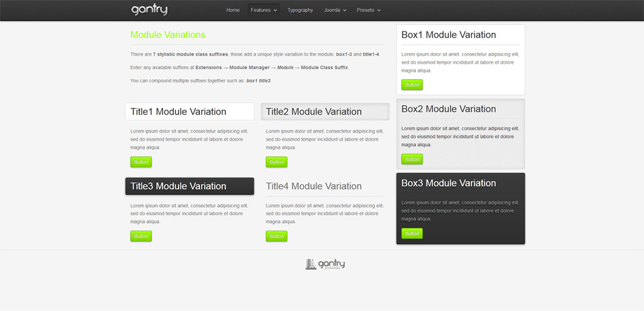Click the Gantry powered logo in the footer
The height and width of the screenshot is (311, 644).
[325, 264]
